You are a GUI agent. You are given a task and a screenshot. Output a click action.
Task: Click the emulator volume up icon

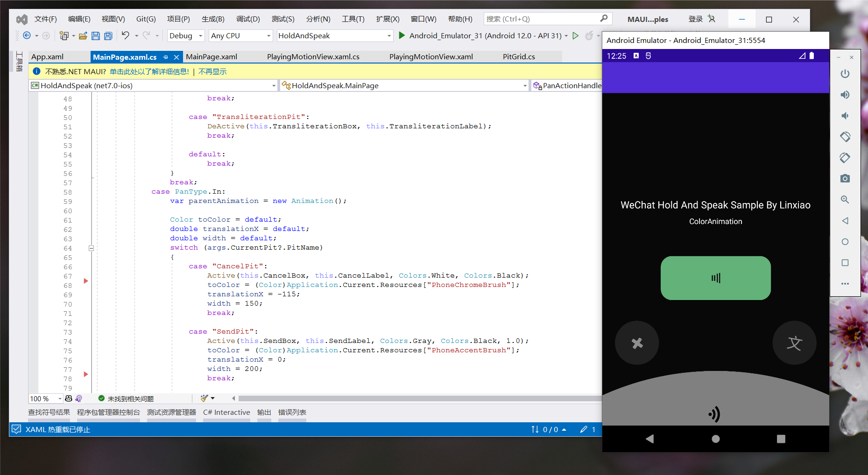(845, 95)
